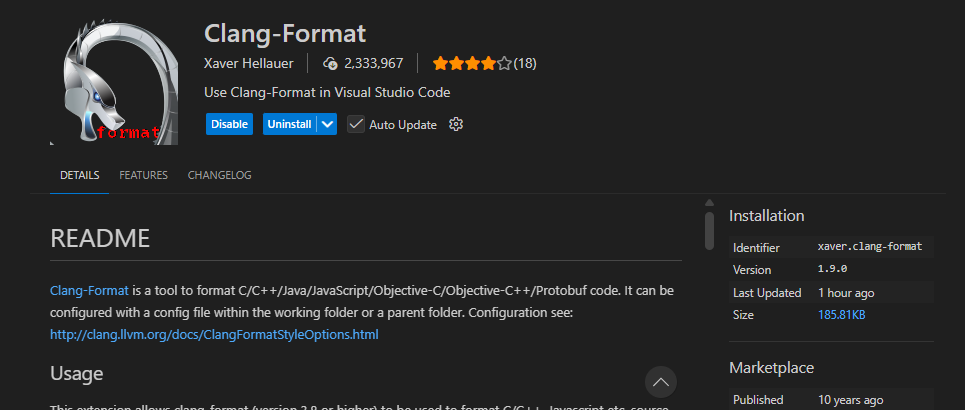Image resolution: width=965 pixels, height=410 pixels.
Task: Click the scroll-to-top chevron button
Action: pyautogui.click(x=661, y=382)
